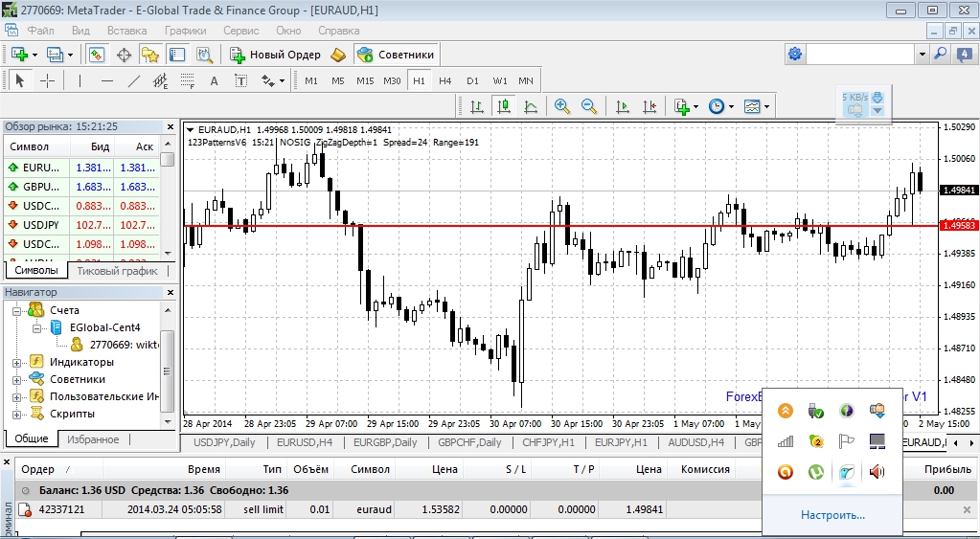
Task: Select the Fibonacci retracement tool
Action: 188,80
